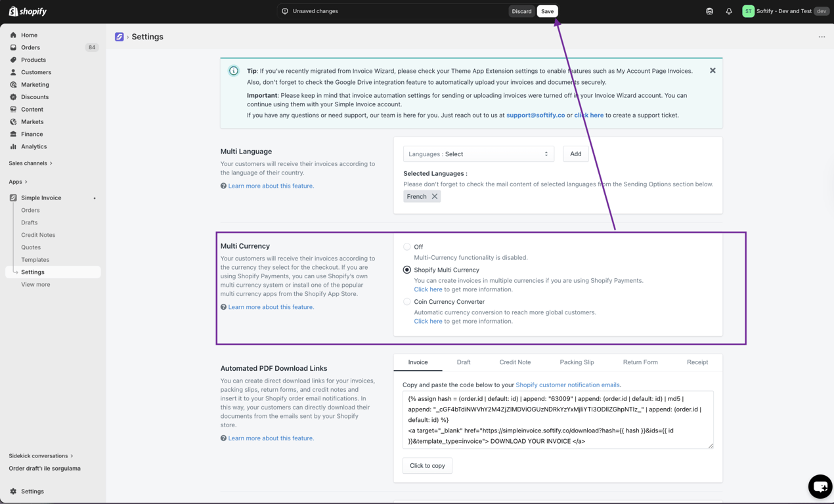
Task: Expand the Apps section
Action: point(18,182)
